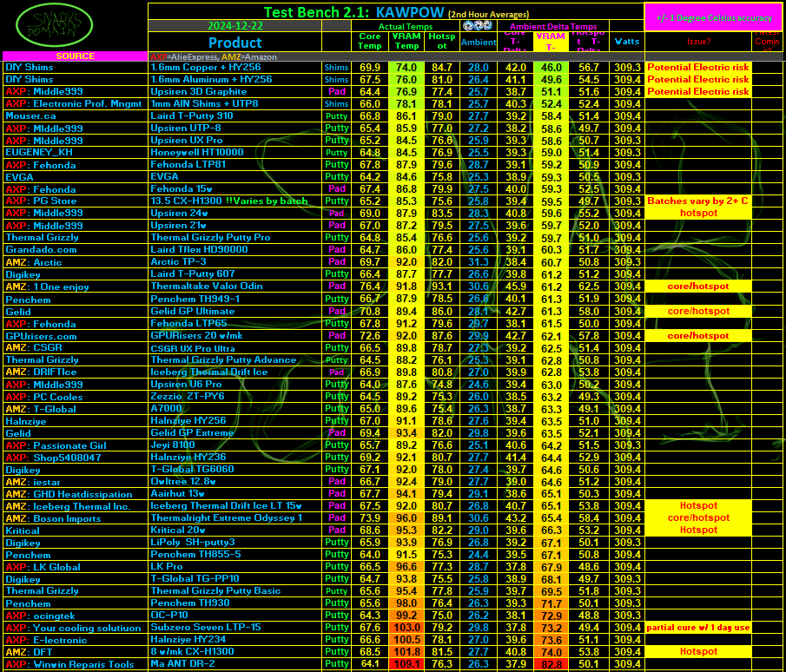Select the Upsiren UTP-8 product cell
Screen dimensions: 786x672
(x=235, y=128)
